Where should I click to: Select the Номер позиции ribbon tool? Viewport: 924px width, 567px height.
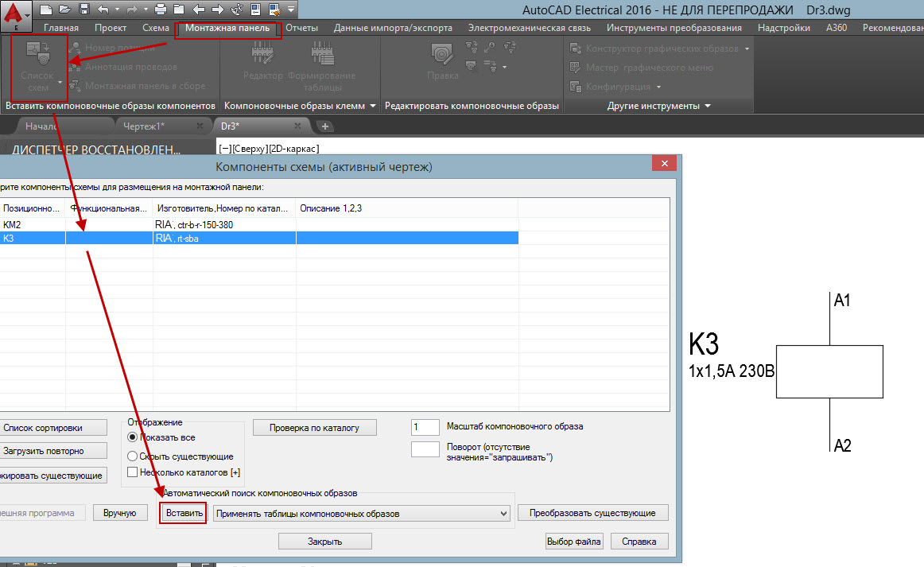point(112,48)
